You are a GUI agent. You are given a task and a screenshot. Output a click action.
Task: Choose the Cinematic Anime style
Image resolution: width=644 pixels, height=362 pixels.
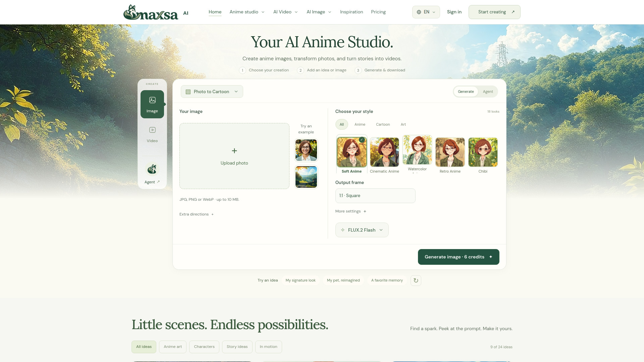(x=385, y=155)
